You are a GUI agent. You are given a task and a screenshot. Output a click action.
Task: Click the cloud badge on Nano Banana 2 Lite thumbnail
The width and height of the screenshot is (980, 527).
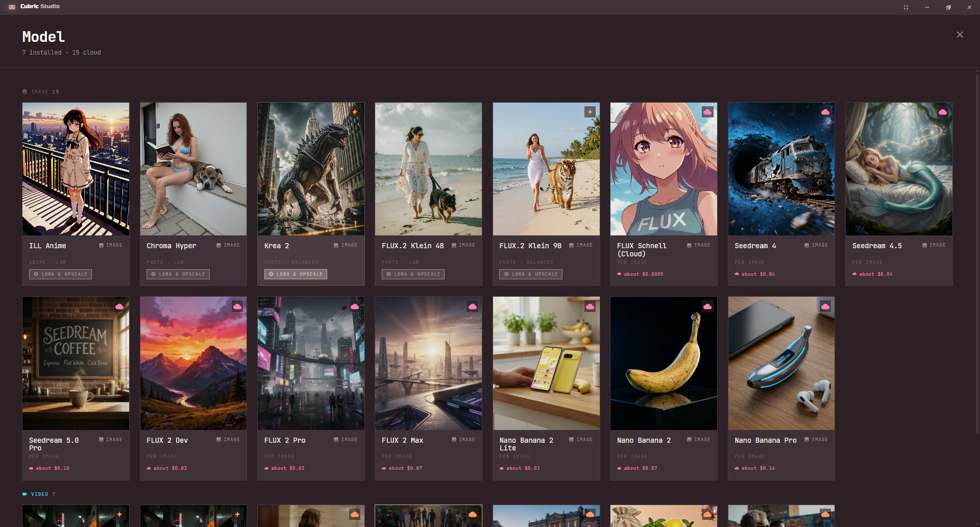[590, 306]
